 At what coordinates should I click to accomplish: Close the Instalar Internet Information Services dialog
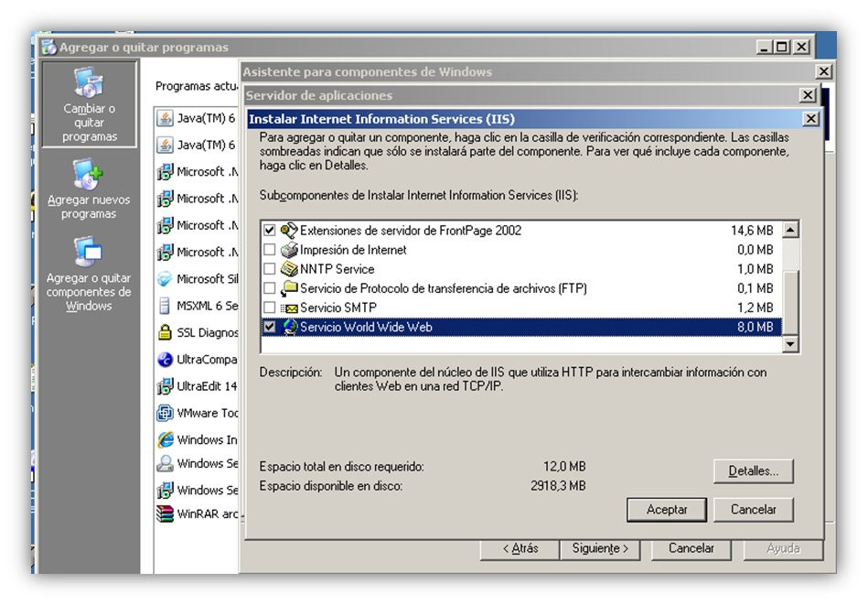(x=810, y=119)
